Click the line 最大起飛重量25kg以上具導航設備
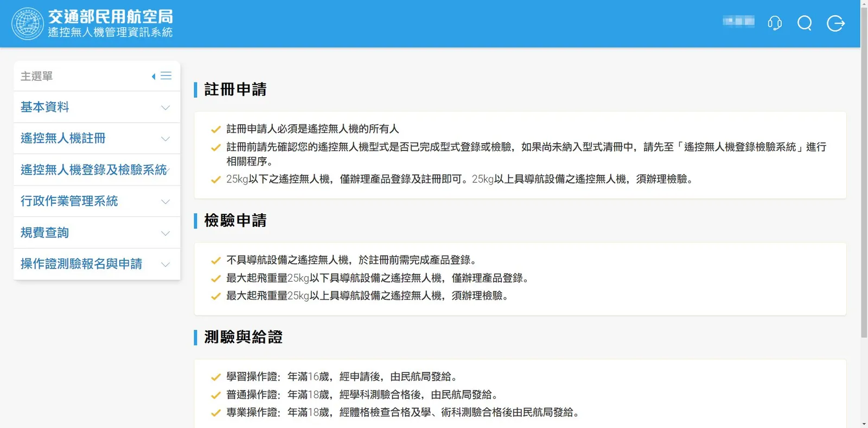Screen dimensions: 868x428 367,296
